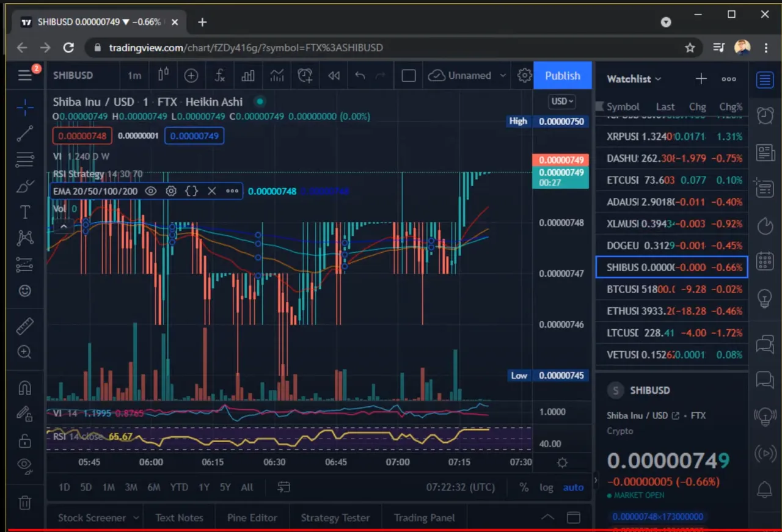Maximize the bottom panel
This screenshot has height=532, width=782.
[x=573, y=517]
